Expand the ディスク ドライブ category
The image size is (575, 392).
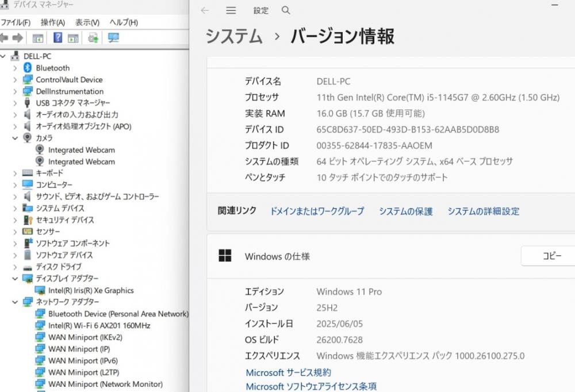click(x=15, y=267)
